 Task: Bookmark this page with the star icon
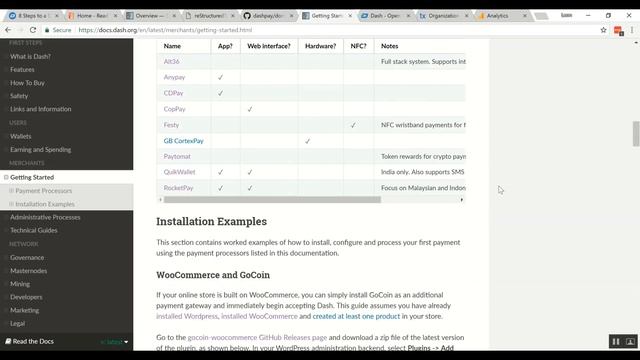pos(603,30)
